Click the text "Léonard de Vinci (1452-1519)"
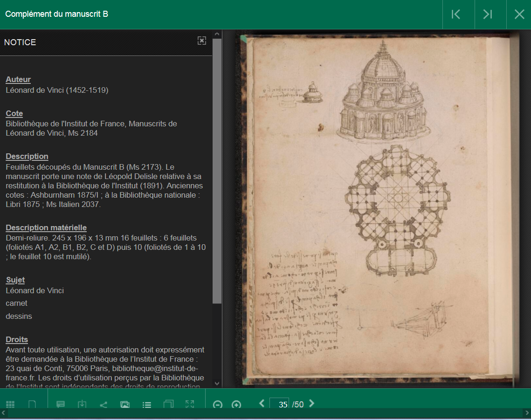Screen dimensions: 531x420 pyautogui.click(x=57, y=90)
